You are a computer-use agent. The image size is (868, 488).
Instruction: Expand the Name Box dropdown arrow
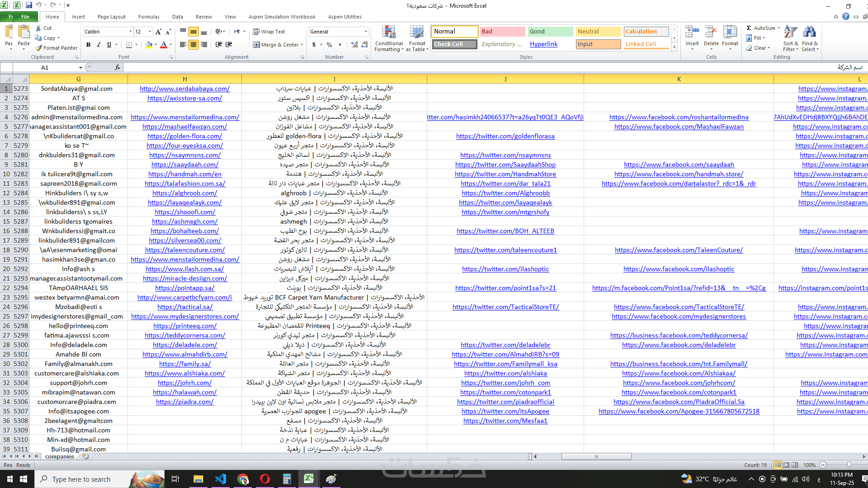pyautogui.click(x=80, y=68)
